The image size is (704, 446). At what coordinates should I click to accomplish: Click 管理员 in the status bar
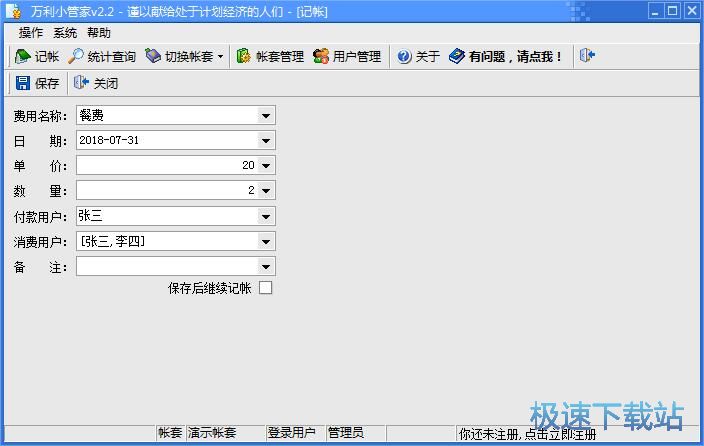pyautogui.click(x=346, y=433)
